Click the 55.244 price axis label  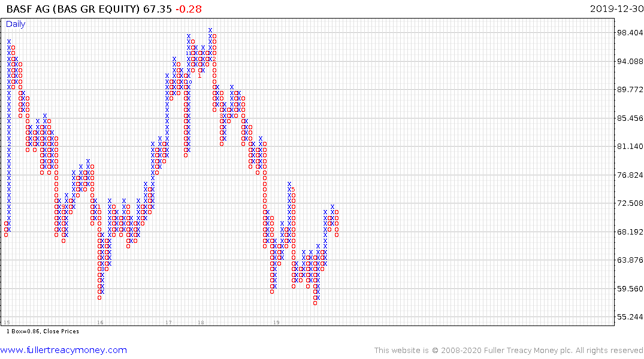point(630,317)
